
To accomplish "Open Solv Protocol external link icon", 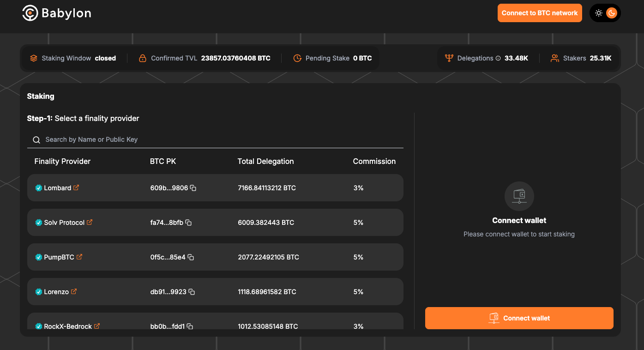I will (90, 222).
